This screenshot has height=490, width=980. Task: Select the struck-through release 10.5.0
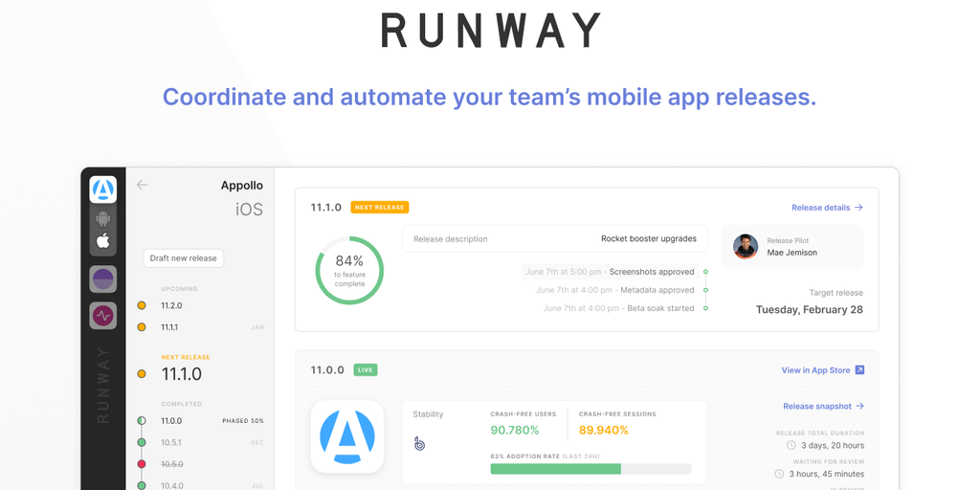point(172,464)
